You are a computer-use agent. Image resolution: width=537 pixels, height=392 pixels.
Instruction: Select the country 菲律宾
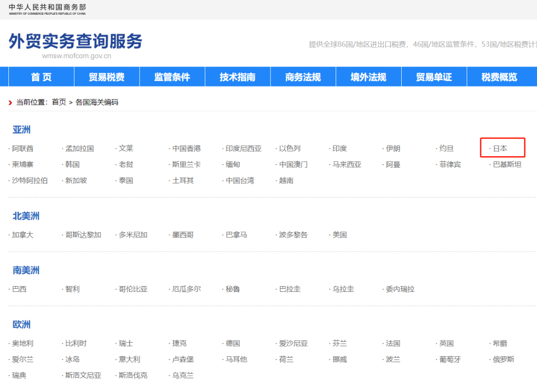point(450,165)
